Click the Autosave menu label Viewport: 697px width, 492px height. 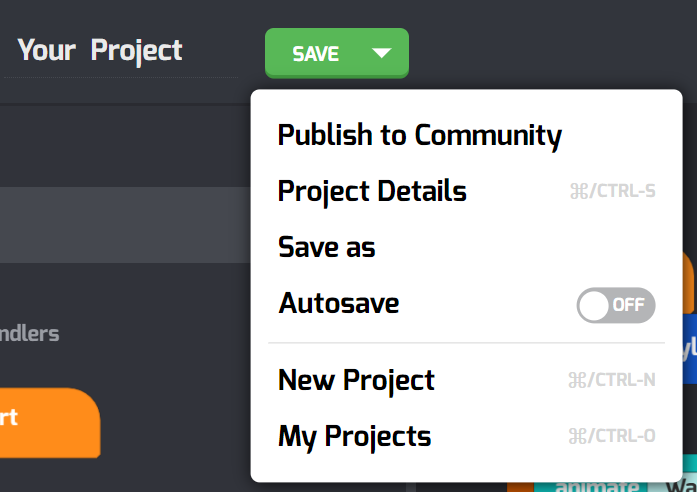click(x=339, y=303)
